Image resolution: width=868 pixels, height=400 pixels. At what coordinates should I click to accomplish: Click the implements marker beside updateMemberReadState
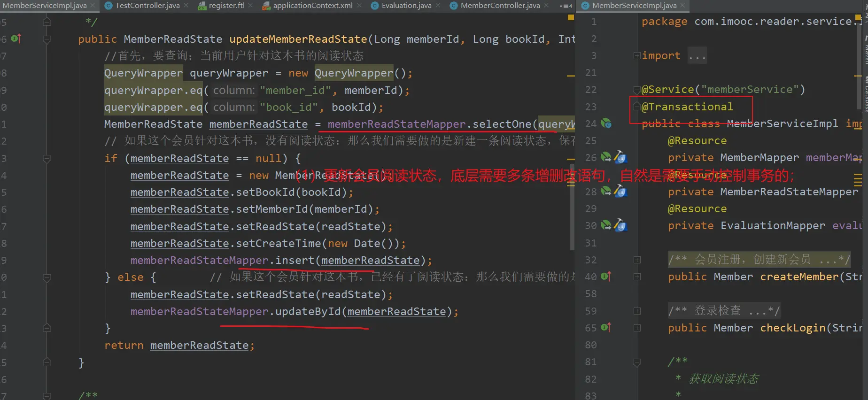click(16, 38)
